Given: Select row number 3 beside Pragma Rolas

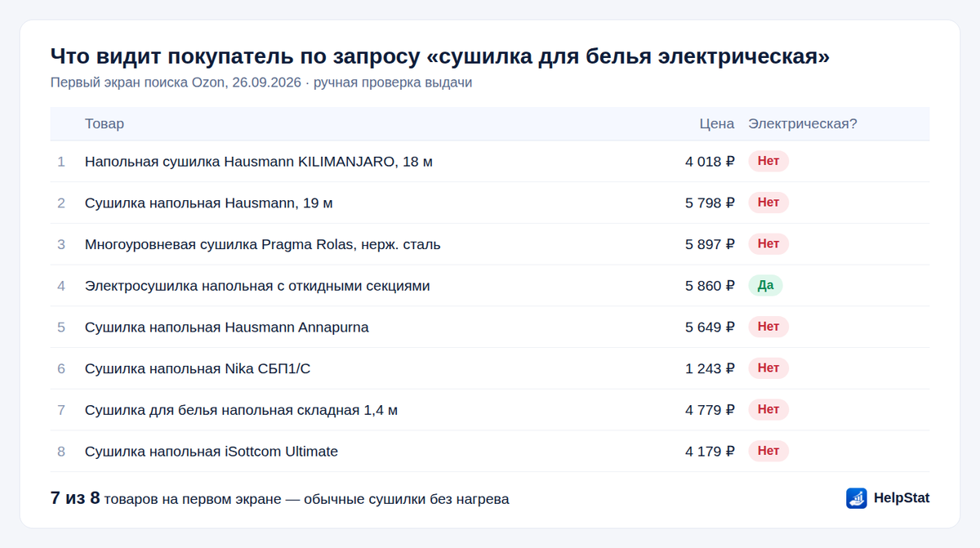Looking at the screenshot, I should coord(61,244).
